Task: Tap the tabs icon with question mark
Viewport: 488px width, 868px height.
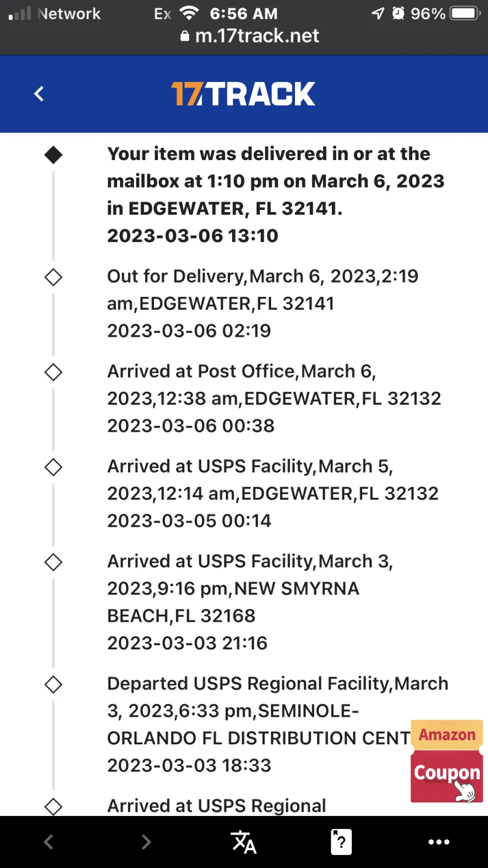Action: tap(341, 842)
